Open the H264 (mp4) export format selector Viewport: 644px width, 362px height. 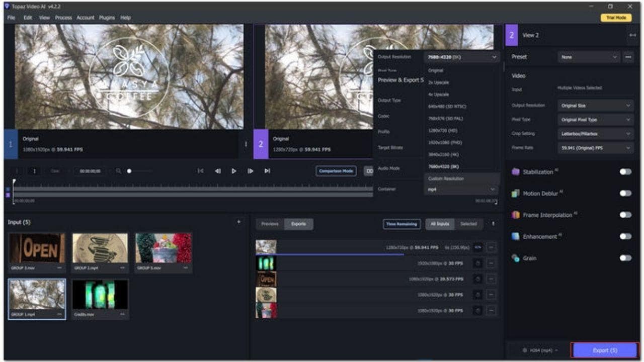pyautogui.click(x=539, y=350)
